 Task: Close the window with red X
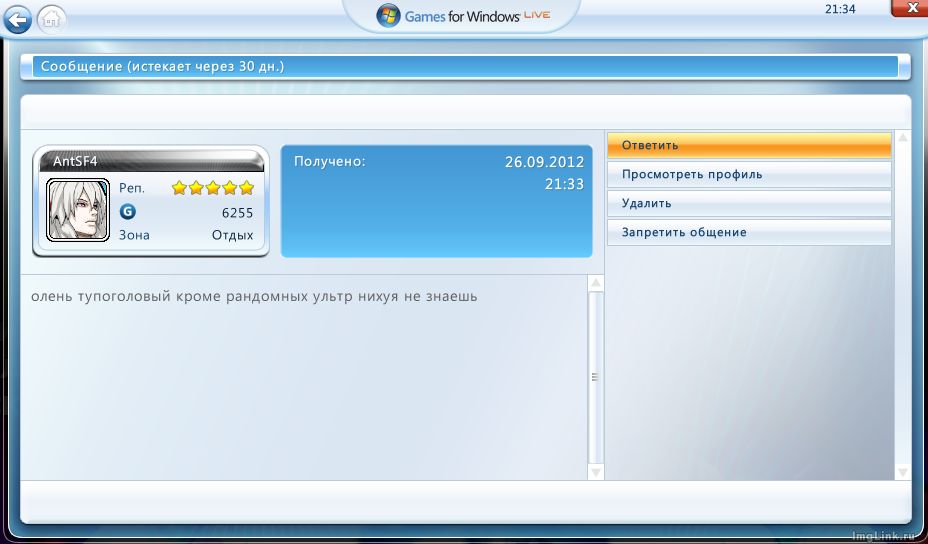click(911, 8)
